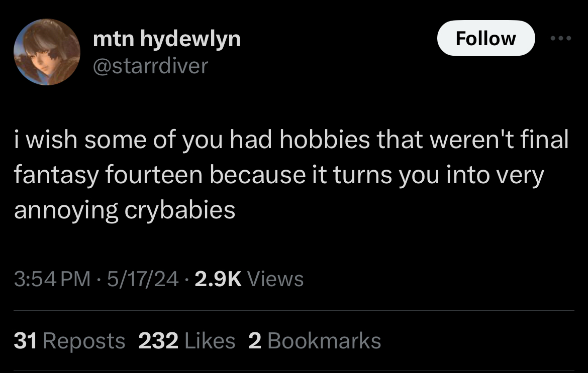Click the Reposts label text
This screenshot has width=588, height=373.
pos(84,341)
